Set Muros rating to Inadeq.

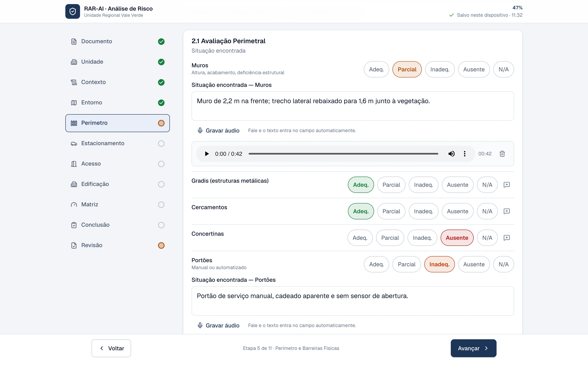click(x=440, y=69)
